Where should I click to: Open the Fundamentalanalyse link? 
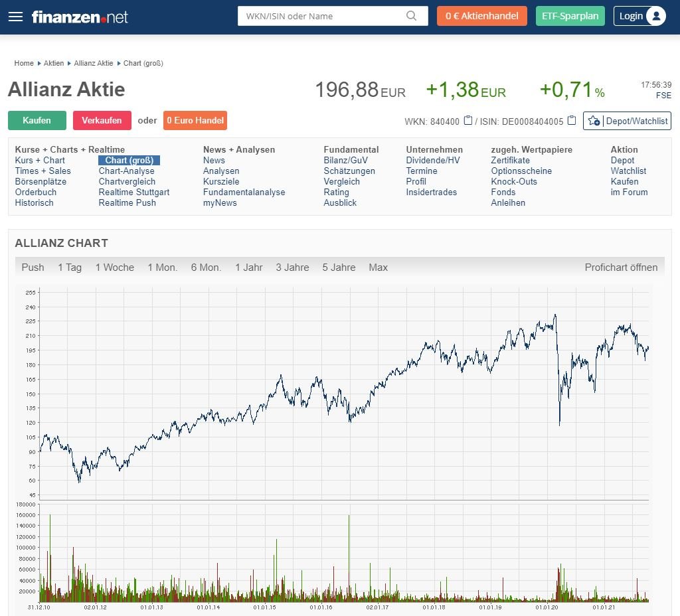[244, 192]
